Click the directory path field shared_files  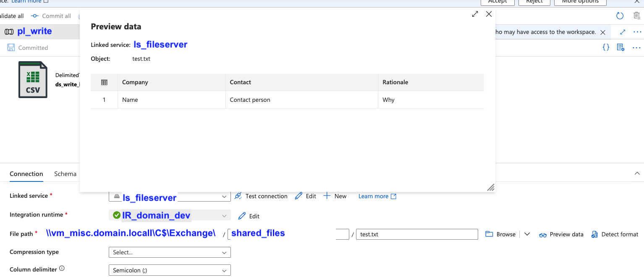pyautogui.click(x=288, y=234)
